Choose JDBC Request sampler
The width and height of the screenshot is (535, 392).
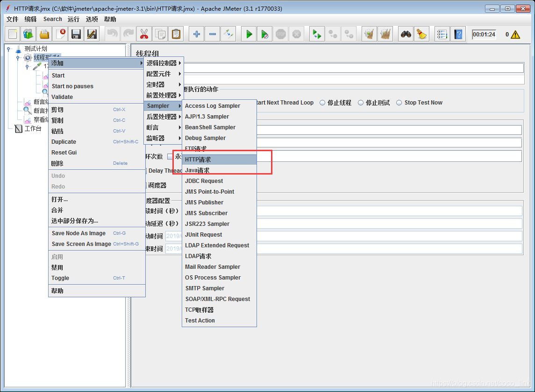(x=220, y=181)
